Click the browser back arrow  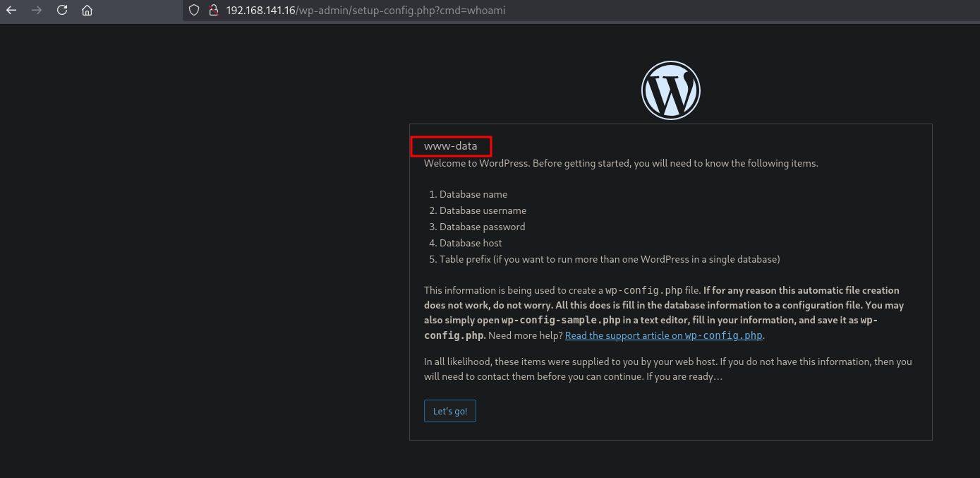pos(11,11)
